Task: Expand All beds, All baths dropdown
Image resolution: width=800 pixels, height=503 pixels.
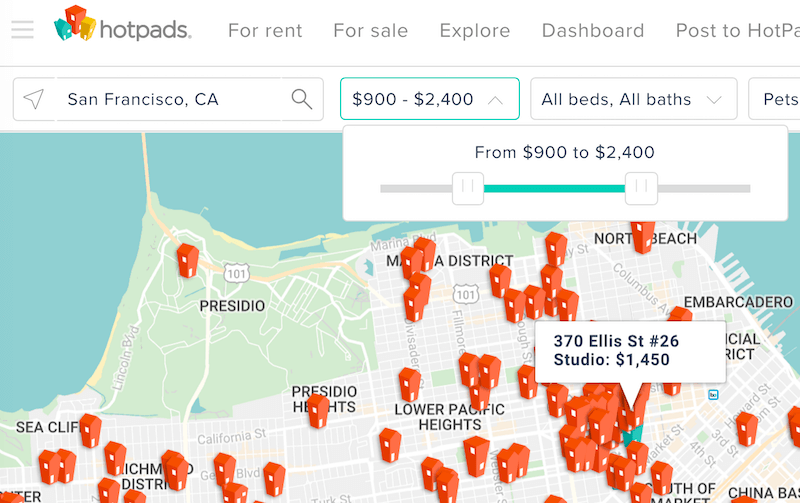Action: 634,98
